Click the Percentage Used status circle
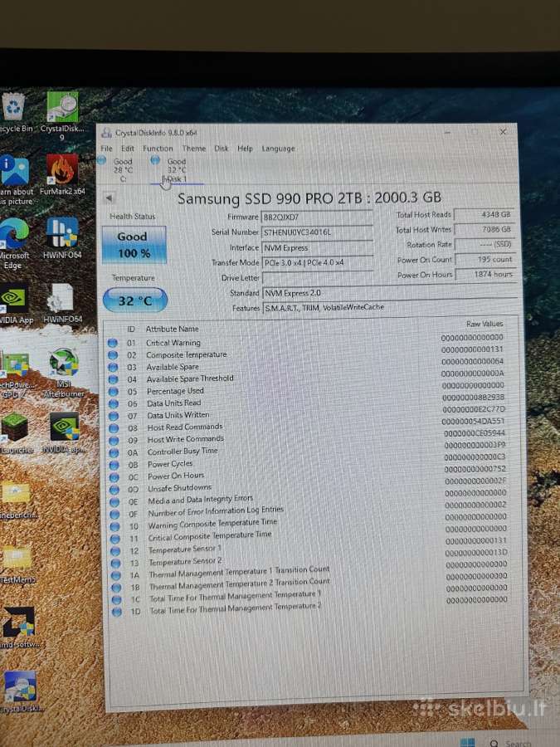Image resolution: width=560 pixels, height=747 pixels. tap(113, 392)
